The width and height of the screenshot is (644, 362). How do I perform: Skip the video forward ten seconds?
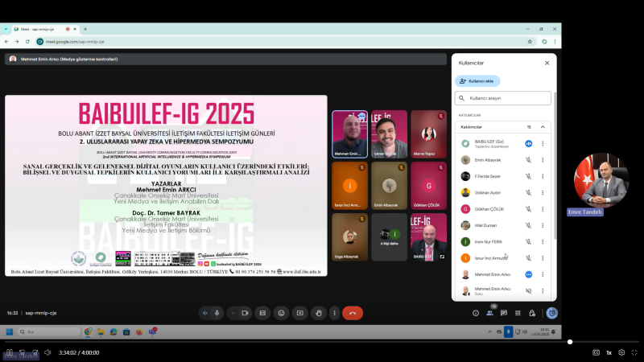(35, 352)
